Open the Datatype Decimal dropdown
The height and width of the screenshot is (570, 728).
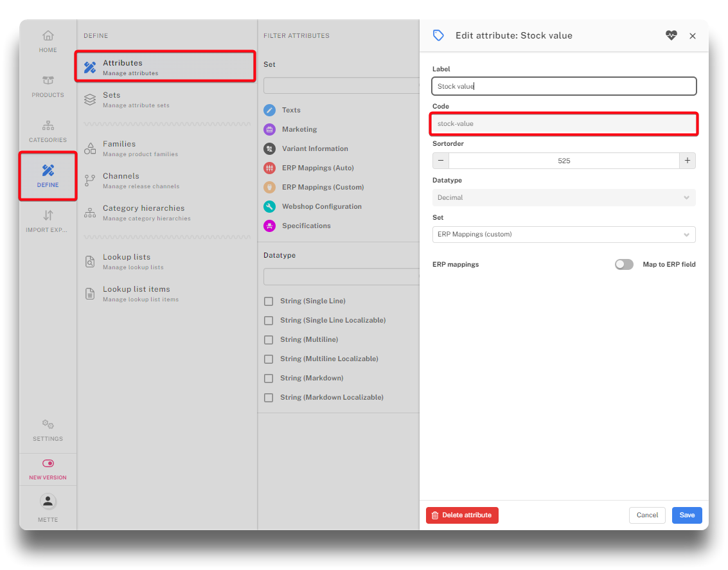[x=564, y=198]
